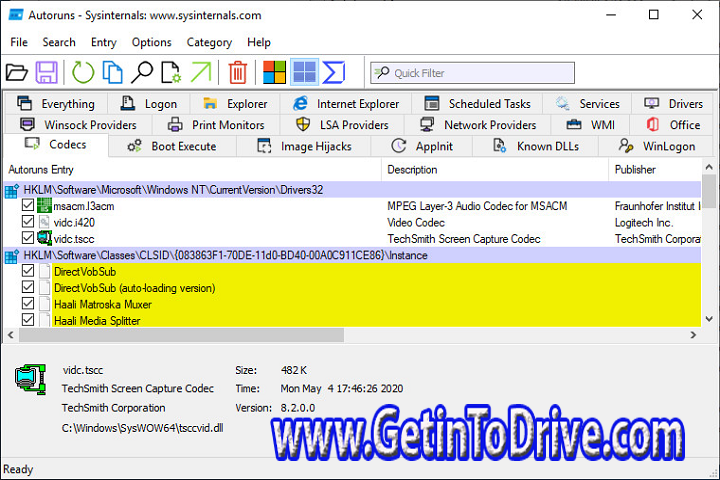Uncheck the Haali Media Splitter checkbox
The height and width of the screenshot is (480, 720).
pyautogui.click(x=28, y=320)
